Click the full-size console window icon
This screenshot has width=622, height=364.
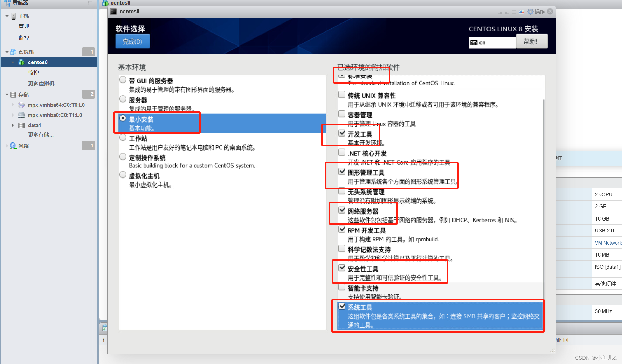pyautogui.click(x=514, y=12)
